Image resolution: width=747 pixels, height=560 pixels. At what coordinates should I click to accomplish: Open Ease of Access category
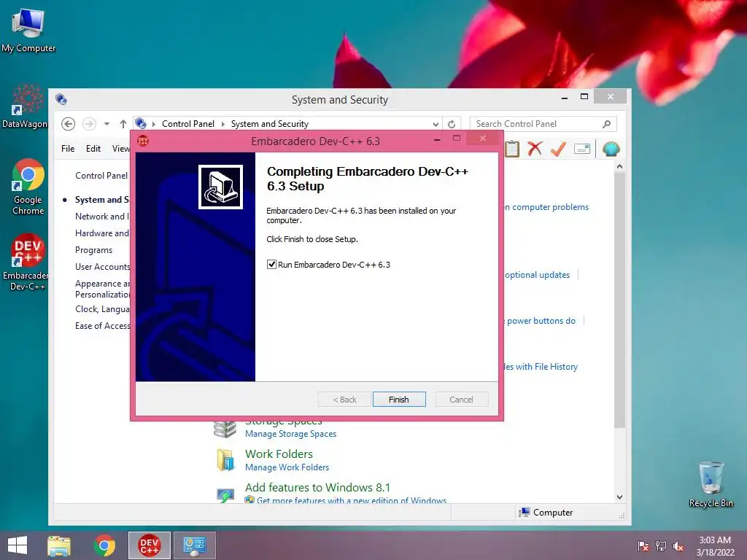pyautogui.click(x=102, y=326)
